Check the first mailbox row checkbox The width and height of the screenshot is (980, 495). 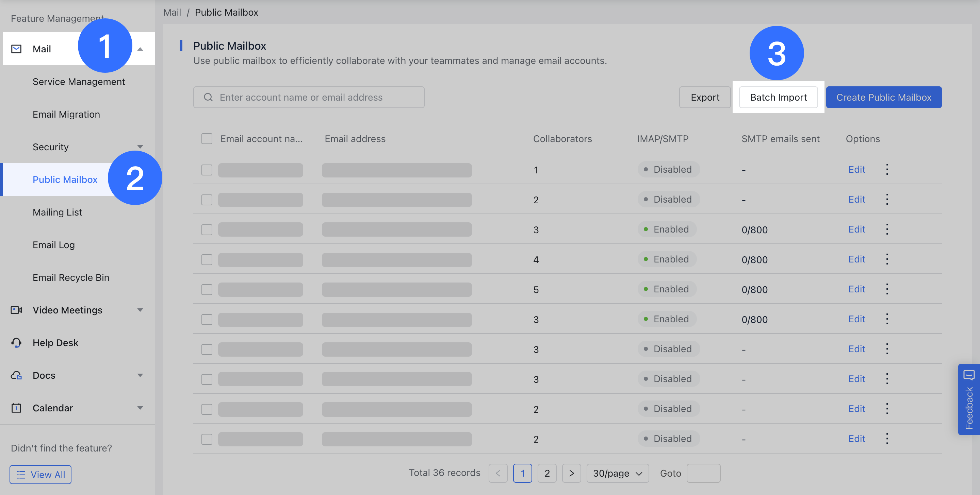pyautogui.click(x=207, y=170)
